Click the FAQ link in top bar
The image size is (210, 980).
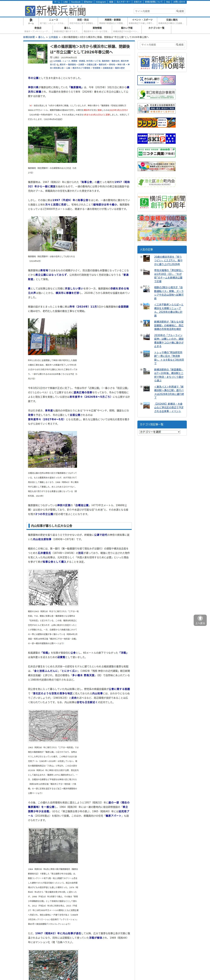tap(168, 2)
